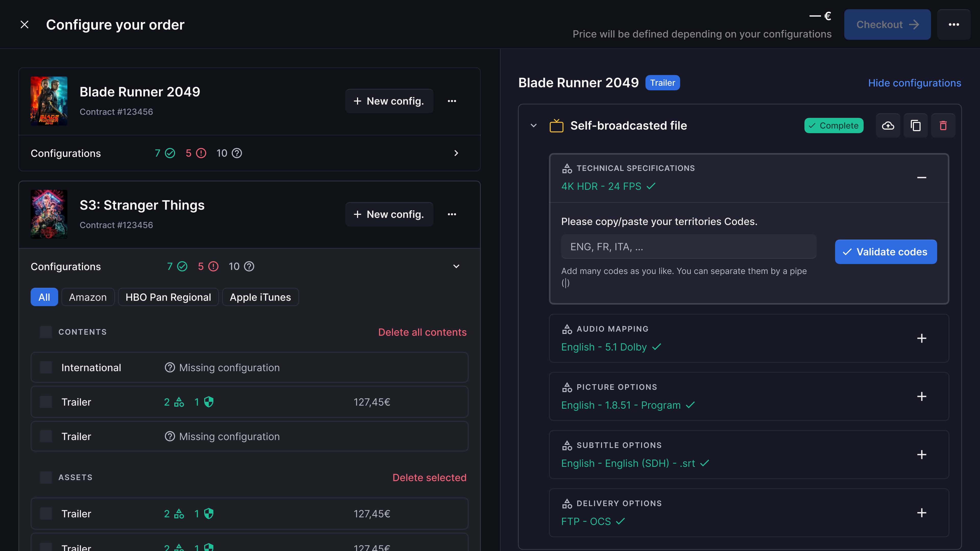Expand the Subtitle Options section
Viewport: 980px width, 551px height.
pyautogui.click(x=921, y=455)
